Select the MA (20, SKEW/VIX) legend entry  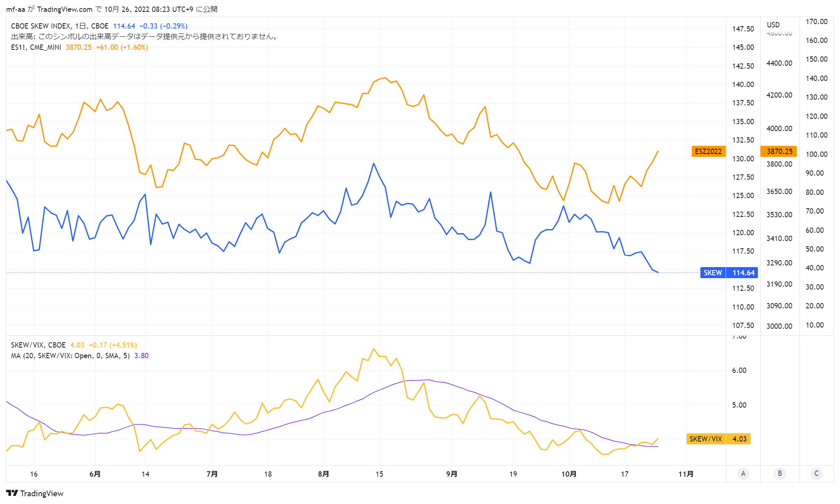(70, 356)
